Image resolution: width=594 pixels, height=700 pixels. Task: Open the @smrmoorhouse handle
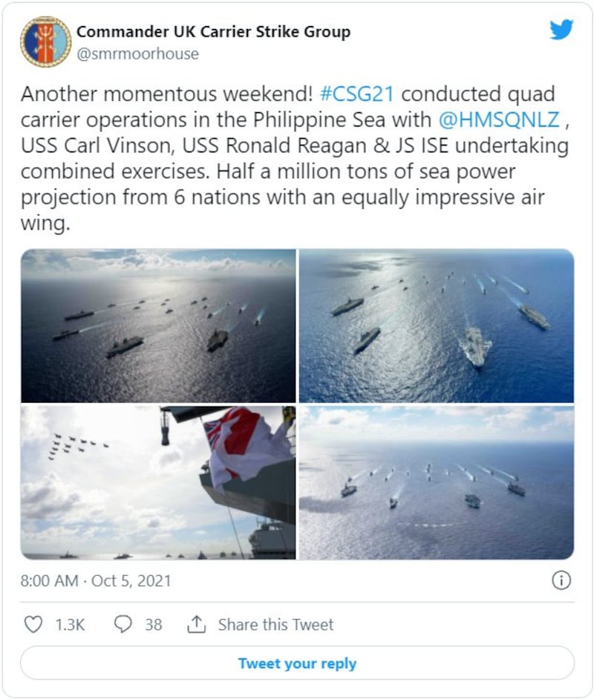[x=137, y=54]
